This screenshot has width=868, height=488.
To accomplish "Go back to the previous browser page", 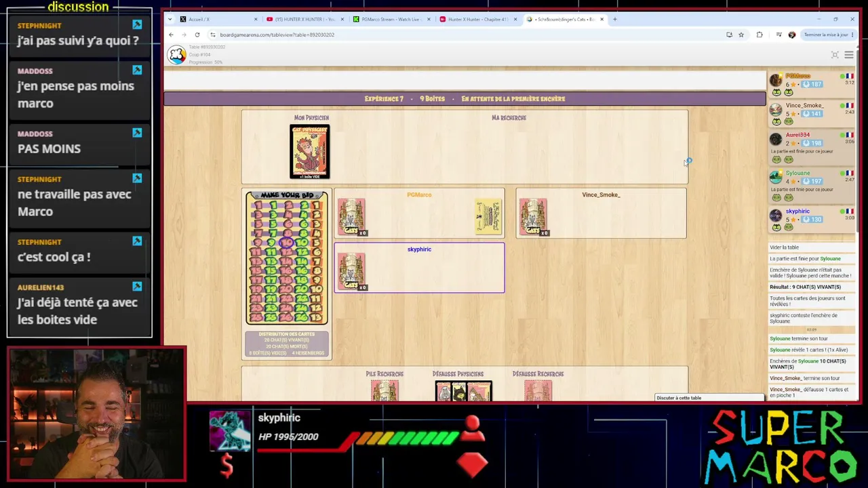I will coord(171,35).
